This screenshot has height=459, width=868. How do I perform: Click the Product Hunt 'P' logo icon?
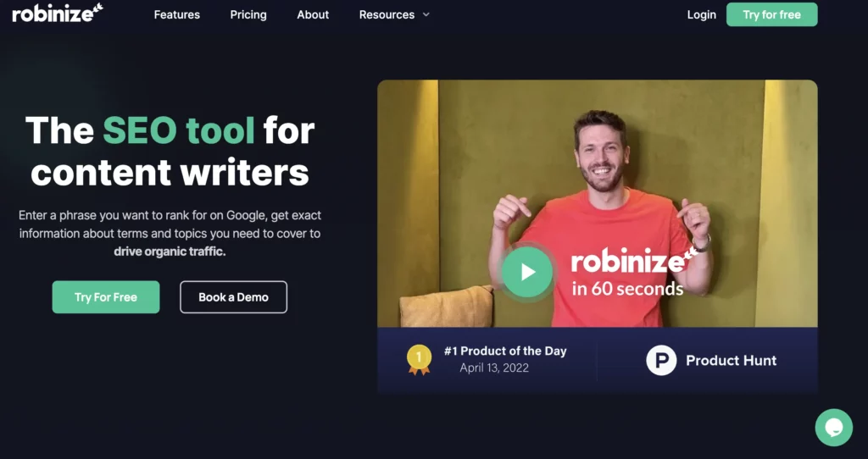coord(661,361)
